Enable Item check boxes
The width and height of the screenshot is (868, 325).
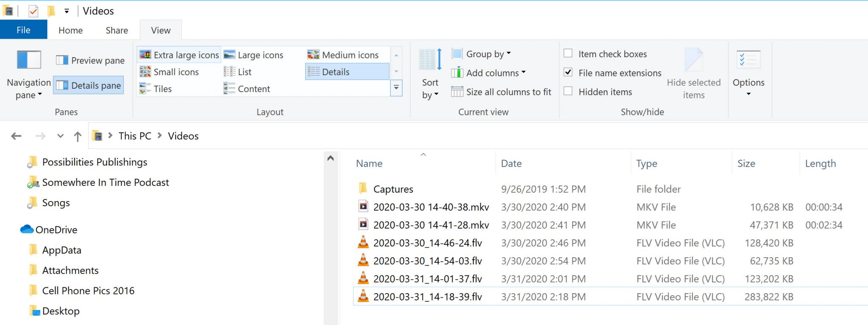point(568,53)
